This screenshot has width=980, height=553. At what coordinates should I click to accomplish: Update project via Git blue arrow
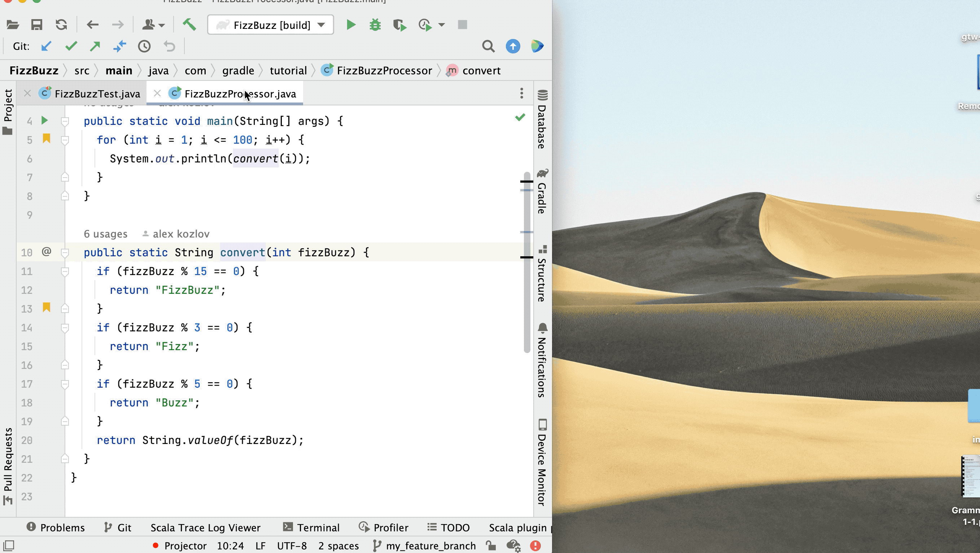click(46, 47)
